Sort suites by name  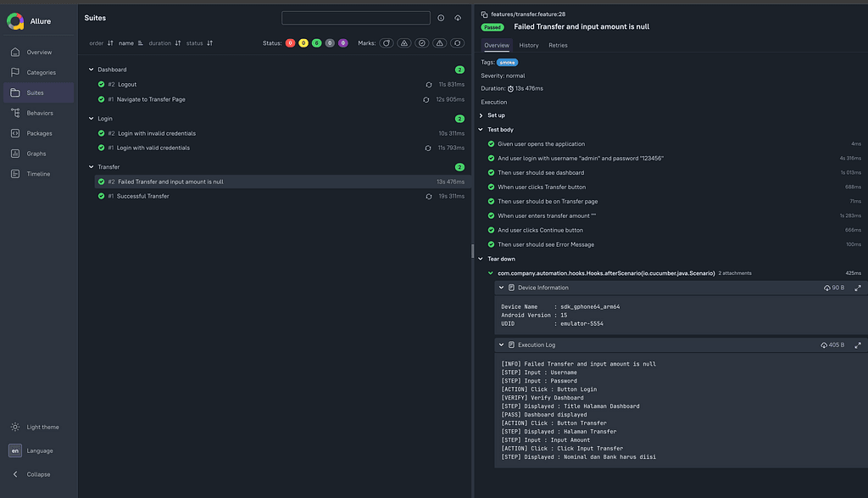pyautogui.click(x=131, y=43)
